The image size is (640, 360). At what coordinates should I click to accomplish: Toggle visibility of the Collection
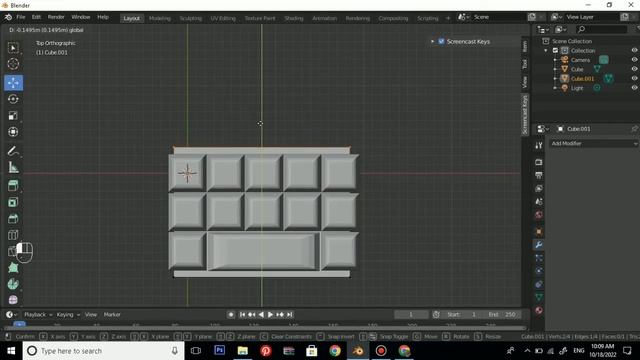pos(634,50)
